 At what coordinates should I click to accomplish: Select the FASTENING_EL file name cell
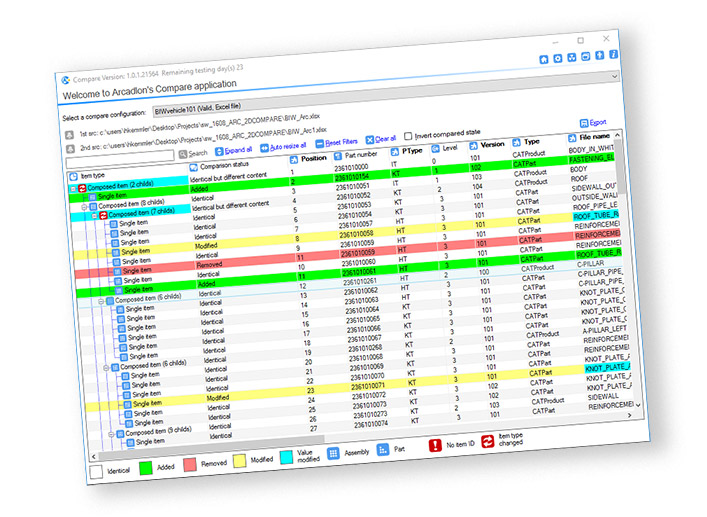point(591,159)
